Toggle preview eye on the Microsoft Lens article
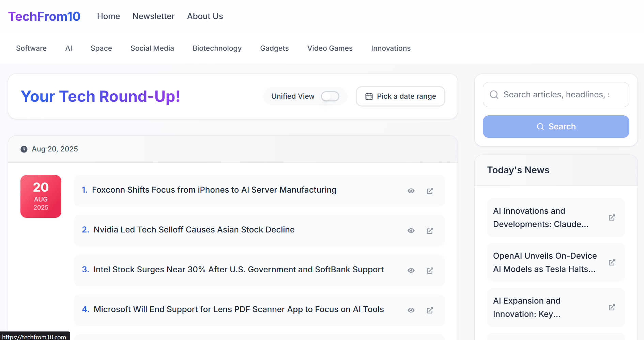Screen dimensions: 644x340 (411, 310)
